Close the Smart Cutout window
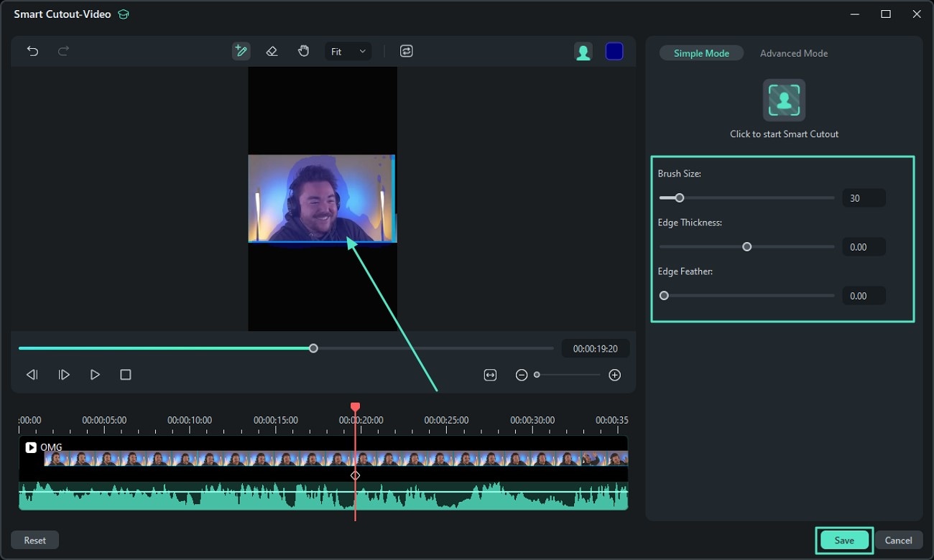Image resolution: width=934 pixels, height=560 pixels. tap(916, 14)
